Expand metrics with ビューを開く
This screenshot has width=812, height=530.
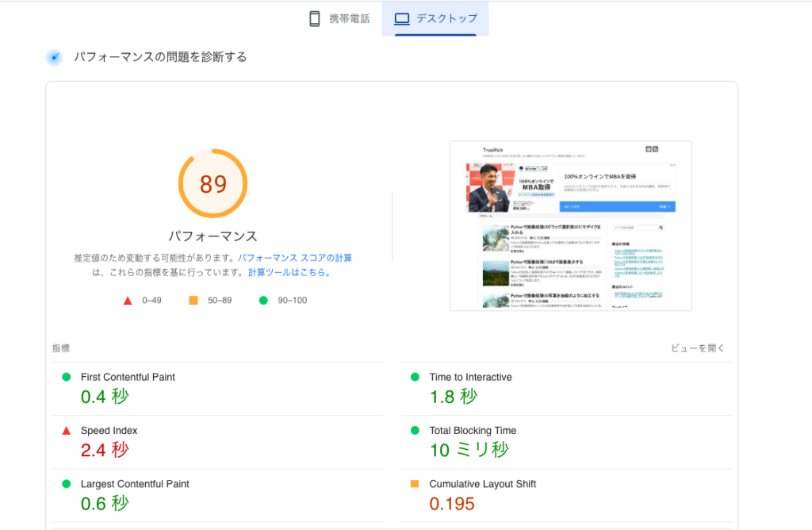(x=698, y=348)
